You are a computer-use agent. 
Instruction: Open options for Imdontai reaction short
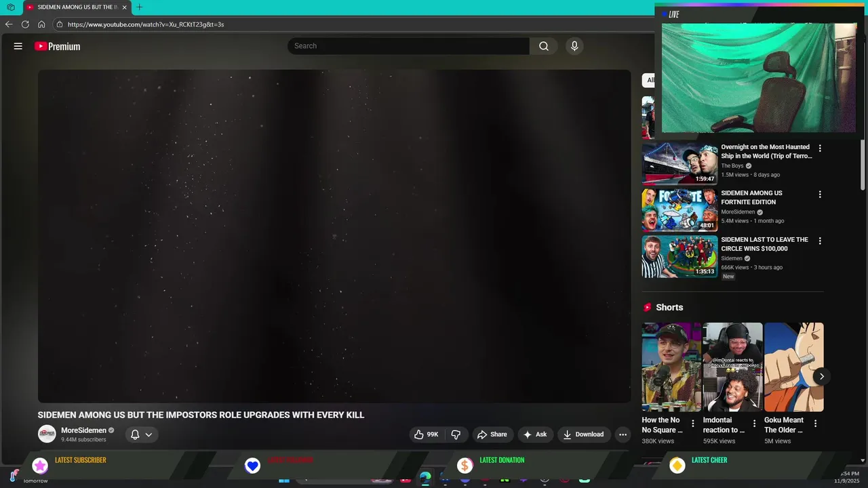(754, 424)
